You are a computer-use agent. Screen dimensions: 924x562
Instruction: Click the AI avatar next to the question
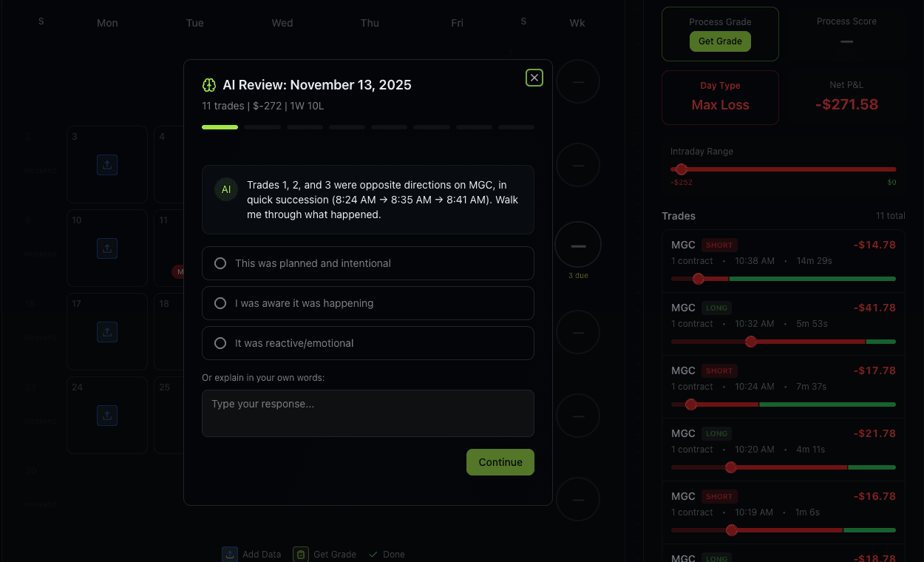[226, 189]
